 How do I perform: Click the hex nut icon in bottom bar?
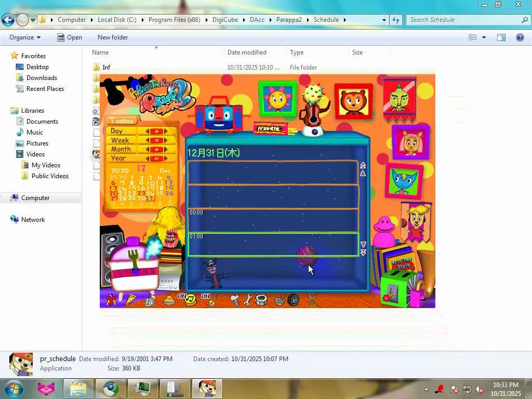point(262,300)
